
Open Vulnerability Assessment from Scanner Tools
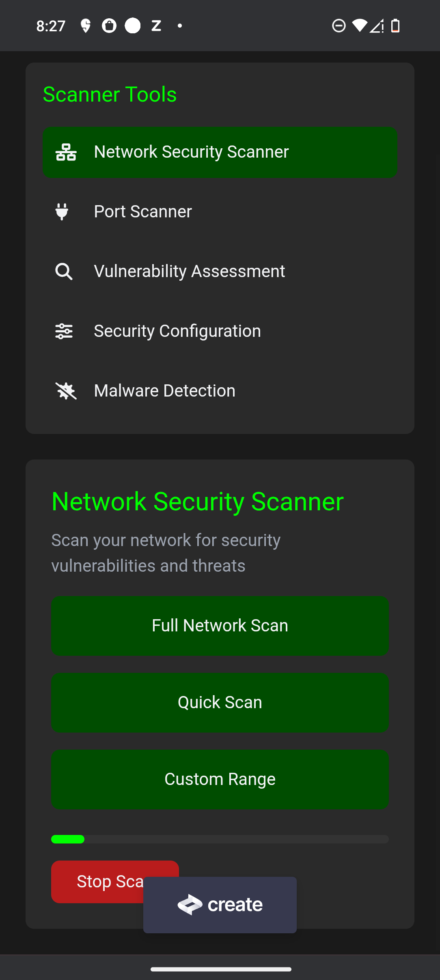[x=220, y=271]
